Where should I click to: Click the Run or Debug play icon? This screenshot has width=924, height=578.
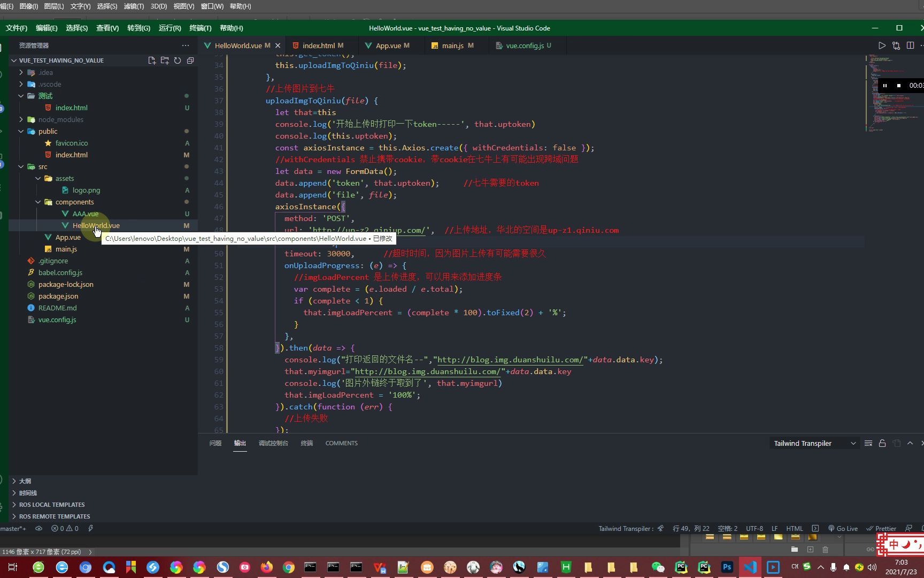882,45
